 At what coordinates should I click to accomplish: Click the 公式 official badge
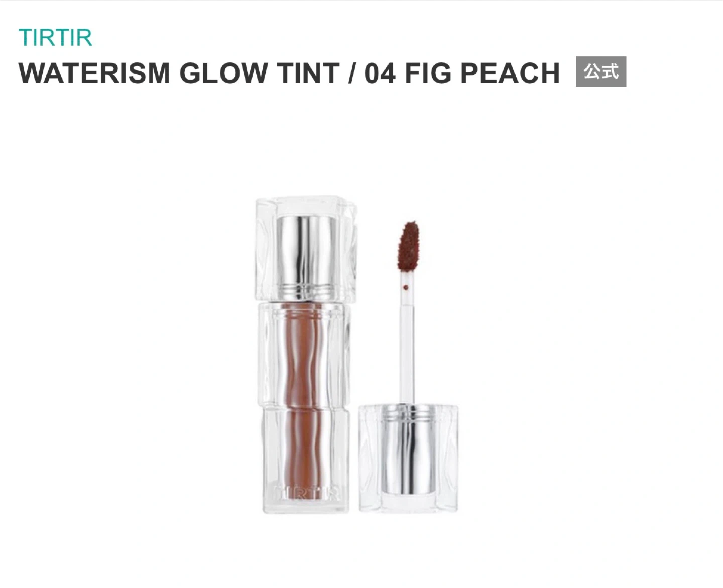(x=600, y=72)
